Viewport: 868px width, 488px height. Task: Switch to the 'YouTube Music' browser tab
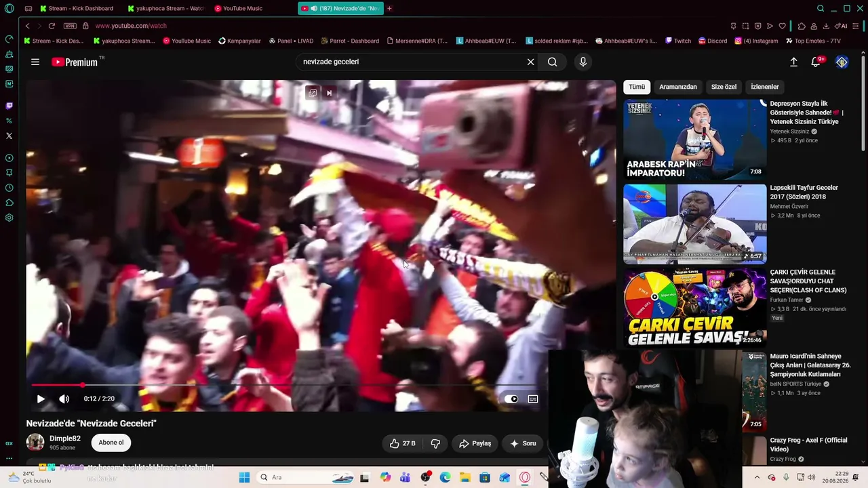(x=238, y=8)
